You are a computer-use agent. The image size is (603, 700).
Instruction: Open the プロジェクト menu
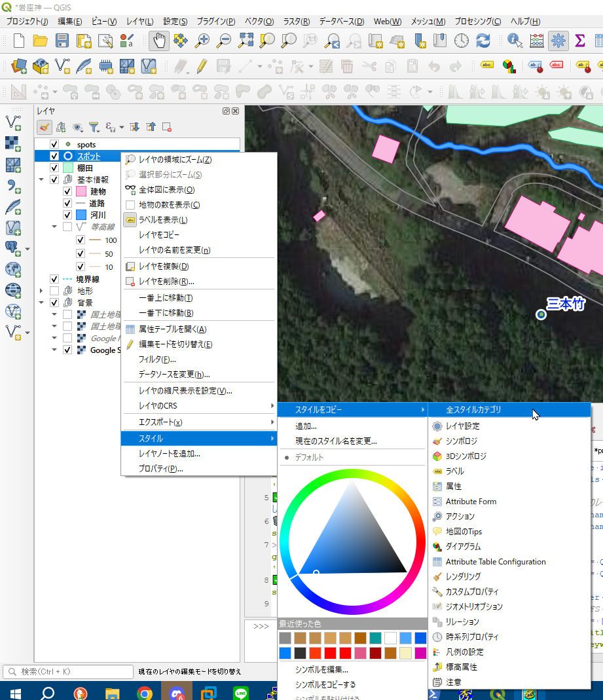click(x=27, y=22)
